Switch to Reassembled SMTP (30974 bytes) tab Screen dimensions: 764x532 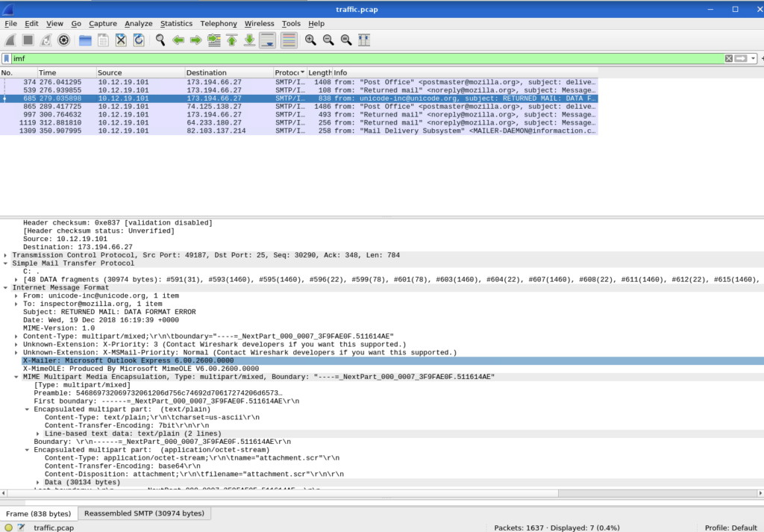[144, 513]
